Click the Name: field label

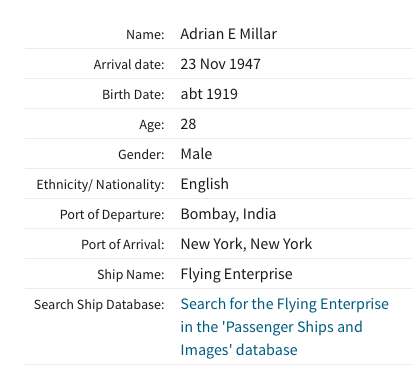point(145,34)
